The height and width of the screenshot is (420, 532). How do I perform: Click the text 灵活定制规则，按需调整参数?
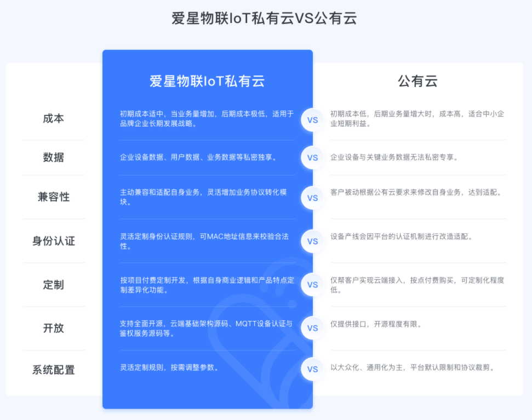pyautogui.click(x=170, y=367)
